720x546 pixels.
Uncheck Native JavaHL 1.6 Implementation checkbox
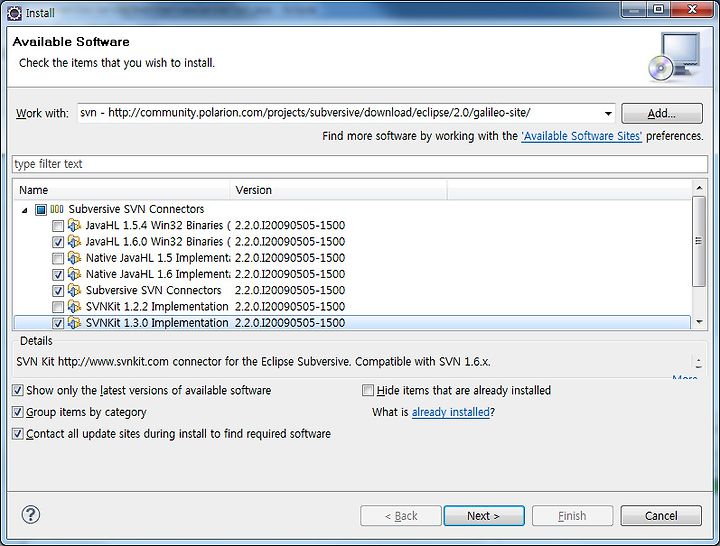(x=58, y=275)
